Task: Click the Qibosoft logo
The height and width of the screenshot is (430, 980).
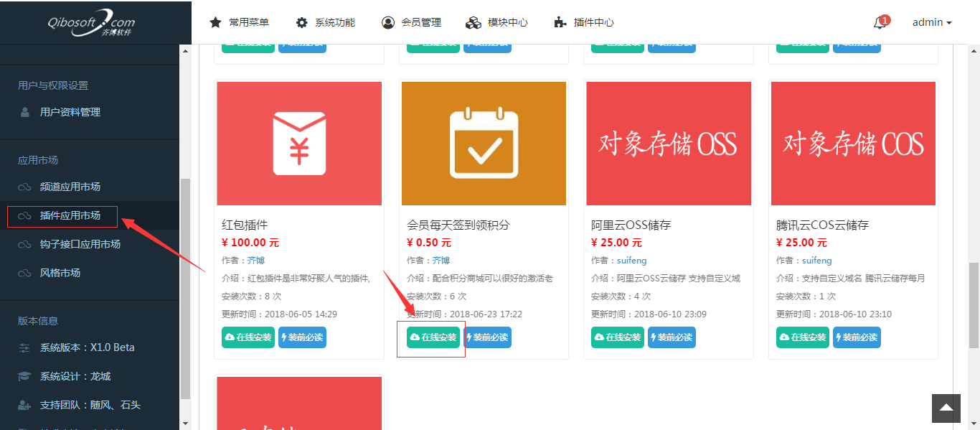Action: (90, 22)
